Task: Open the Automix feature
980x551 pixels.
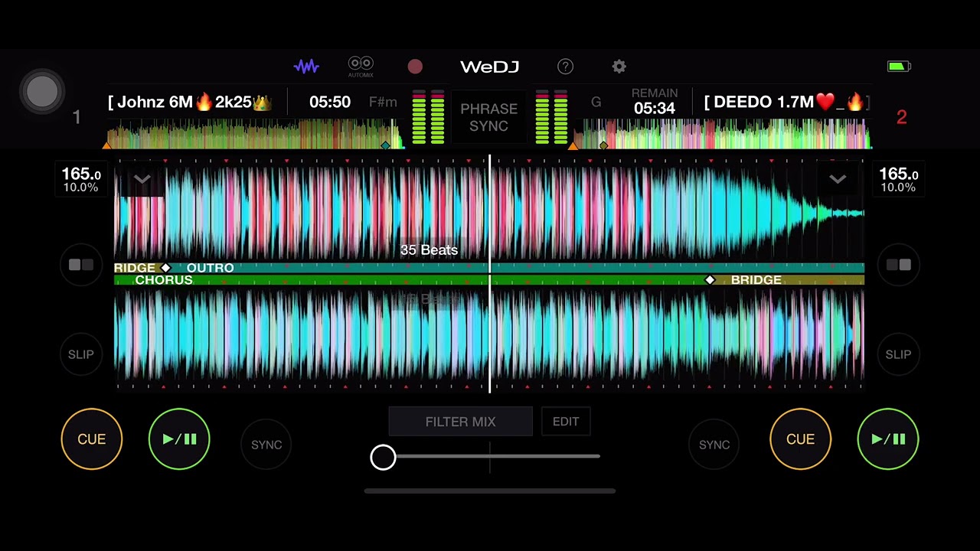Action: [361, 67]
